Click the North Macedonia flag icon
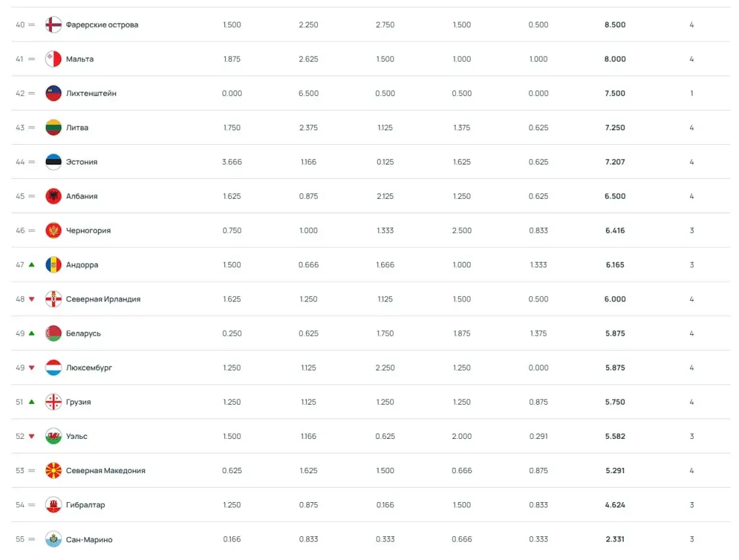Viewport: 739px width, 560px height. [x=53, y=471]
